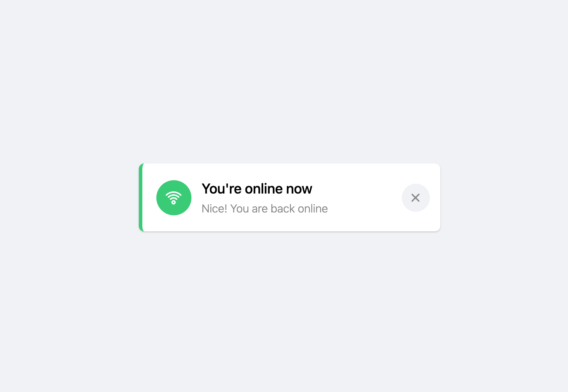
Task: Click empty page background above notification
Action: pos(284,81)
